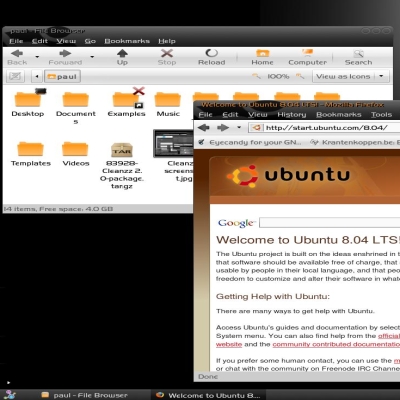
Task: Click path bar left scroll arrow
Action: coord(37,77)
